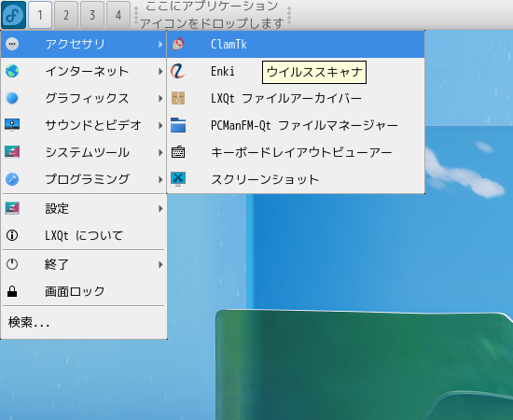This screenshot has height=420, width=513.
Task: Click the サウンドとビデオ monitor icon
Action: 12,125
